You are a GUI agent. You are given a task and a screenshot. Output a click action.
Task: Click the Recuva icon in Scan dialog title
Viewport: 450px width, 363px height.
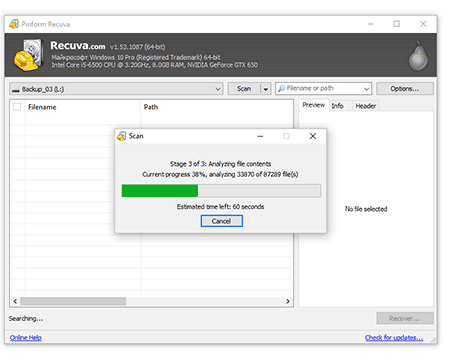click(121, 136)
